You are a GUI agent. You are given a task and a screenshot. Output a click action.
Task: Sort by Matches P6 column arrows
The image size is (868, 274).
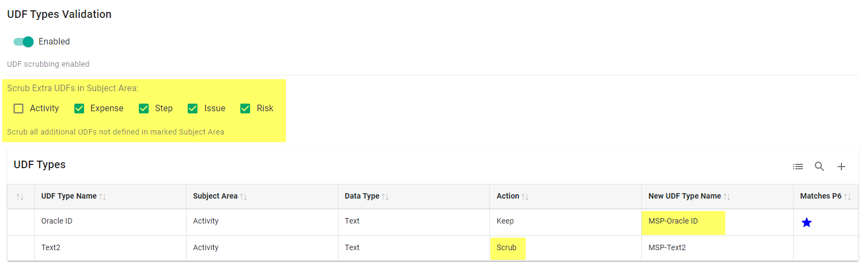coord(847,196)
